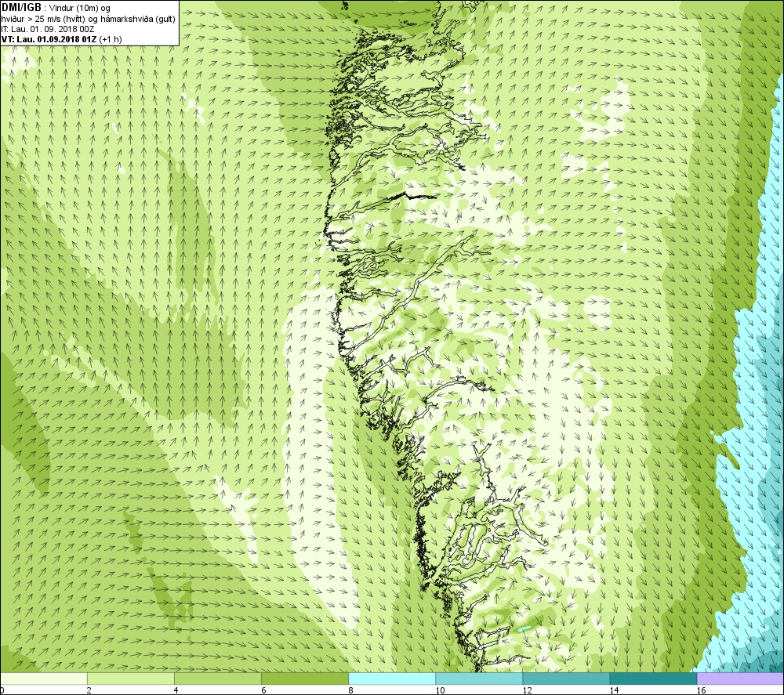Image resolution: width=784 pixels, height=695 pixels.
Task: Click the pale 0–2 m/s colorbar swatch
Action: click(x=44, y=679)
